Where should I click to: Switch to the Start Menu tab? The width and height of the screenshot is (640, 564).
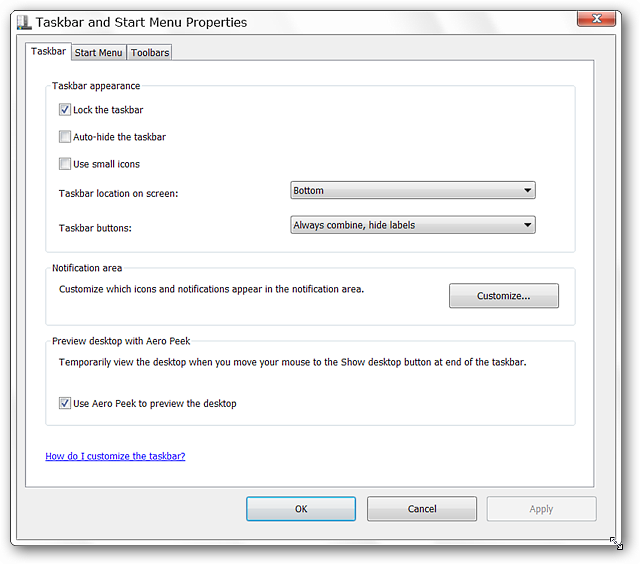98,53
